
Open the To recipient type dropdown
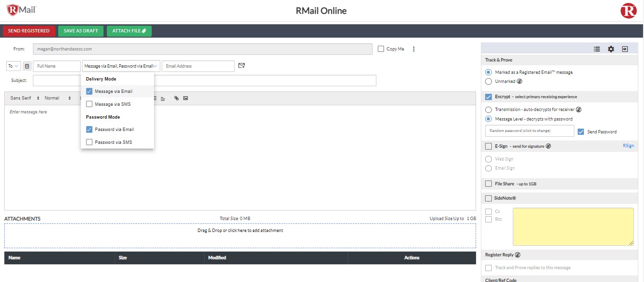[x=14, y=66]
